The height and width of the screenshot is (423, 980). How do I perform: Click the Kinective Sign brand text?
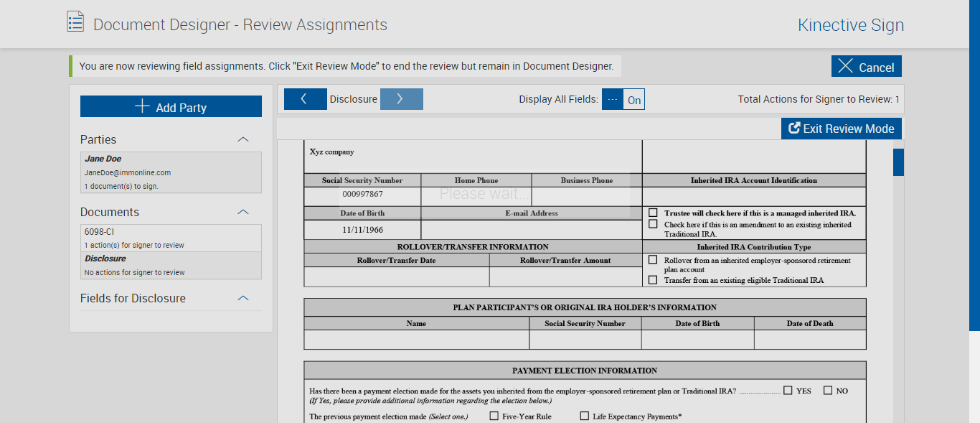click(851, 25)
